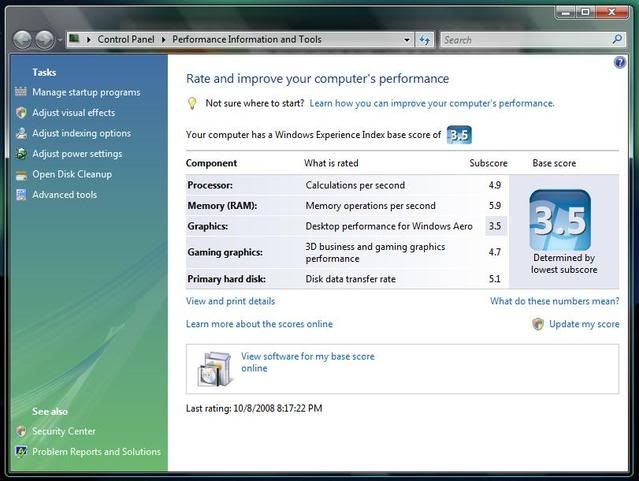
Task: Click the Problem Reports and Solutions icon
Action: [21, 452]
